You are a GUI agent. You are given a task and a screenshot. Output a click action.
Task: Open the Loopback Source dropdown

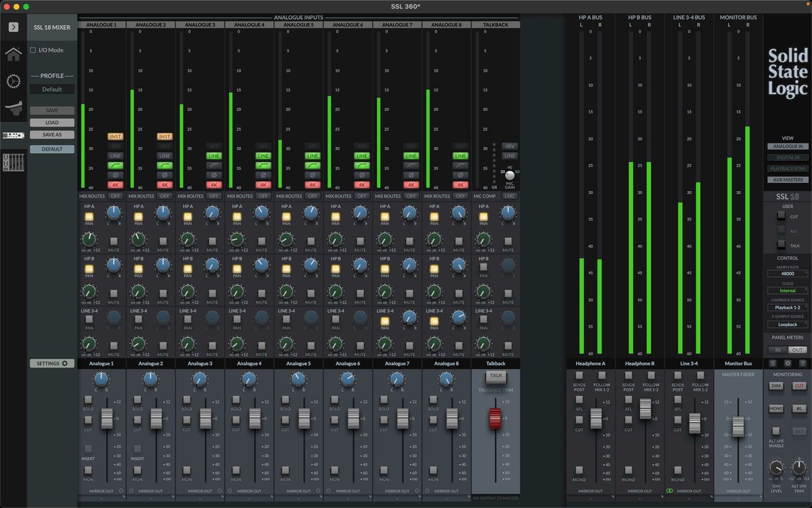pyautogui.click(x=788, y=307)
